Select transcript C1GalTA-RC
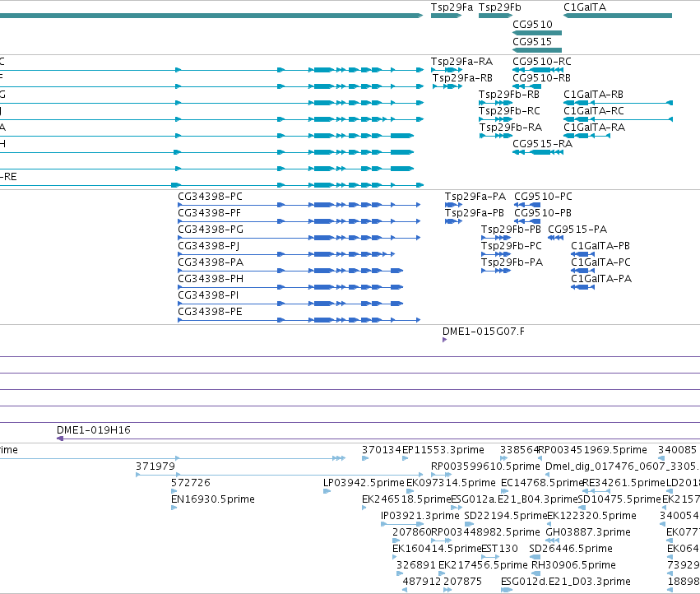The height and width of the screenshot is (594, 700). [593, 111]
